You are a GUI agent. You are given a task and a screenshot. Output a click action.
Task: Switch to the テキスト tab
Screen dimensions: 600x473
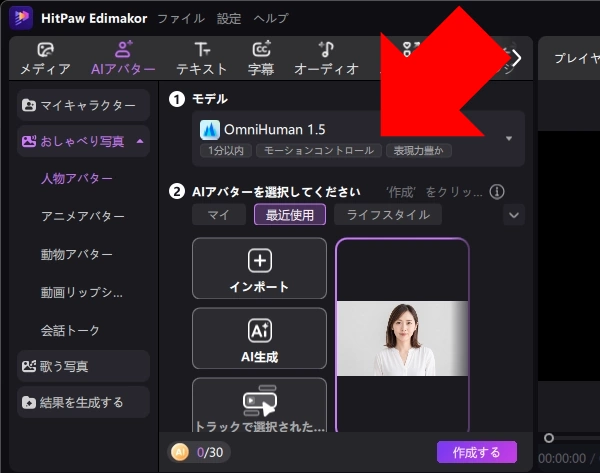coord(202,59)
